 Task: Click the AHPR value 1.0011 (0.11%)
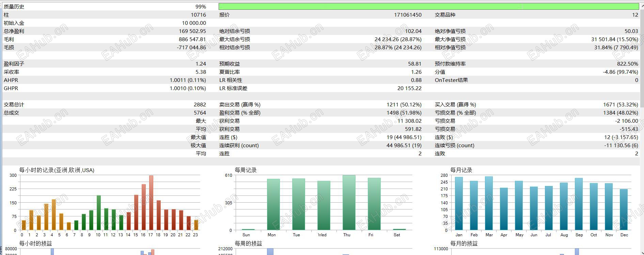point(188,80)
